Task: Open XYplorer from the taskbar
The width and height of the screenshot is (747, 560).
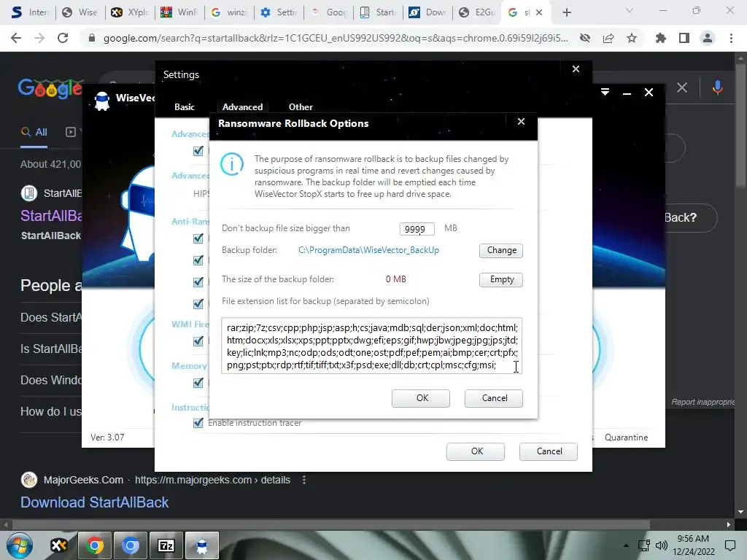Action: (x=59, y=545)
